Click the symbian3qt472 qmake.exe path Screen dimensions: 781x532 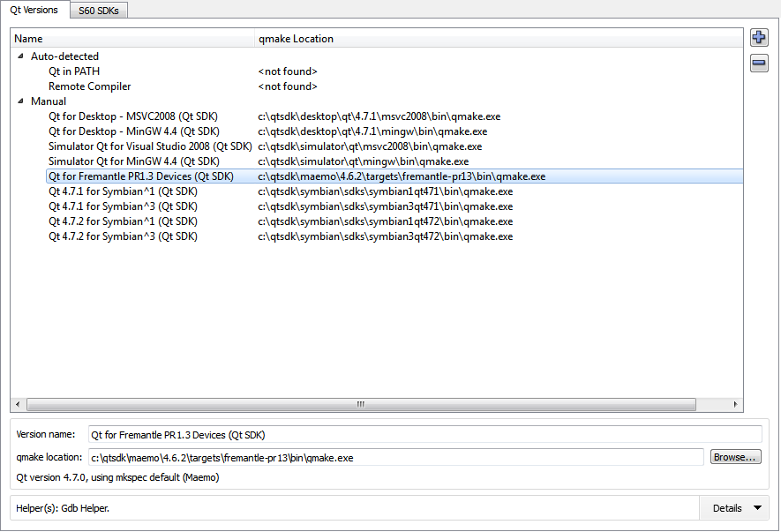[x=385, y=236]
